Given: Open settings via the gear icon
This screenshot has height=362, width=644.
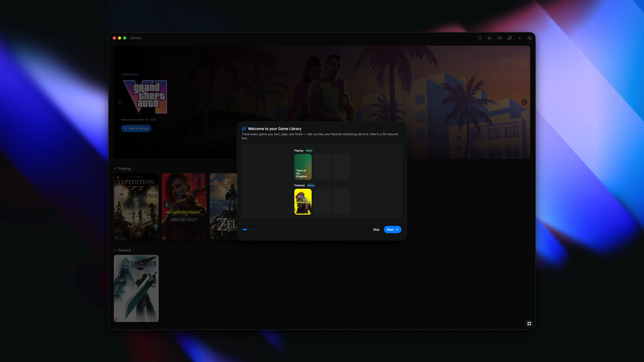Looking at the screenshot, I should point(529,38).
